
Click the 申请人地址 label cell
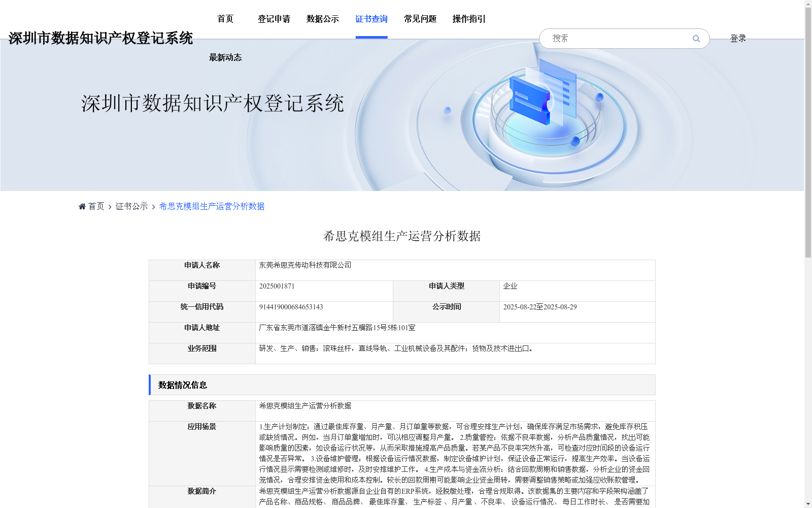pos(202,333)
